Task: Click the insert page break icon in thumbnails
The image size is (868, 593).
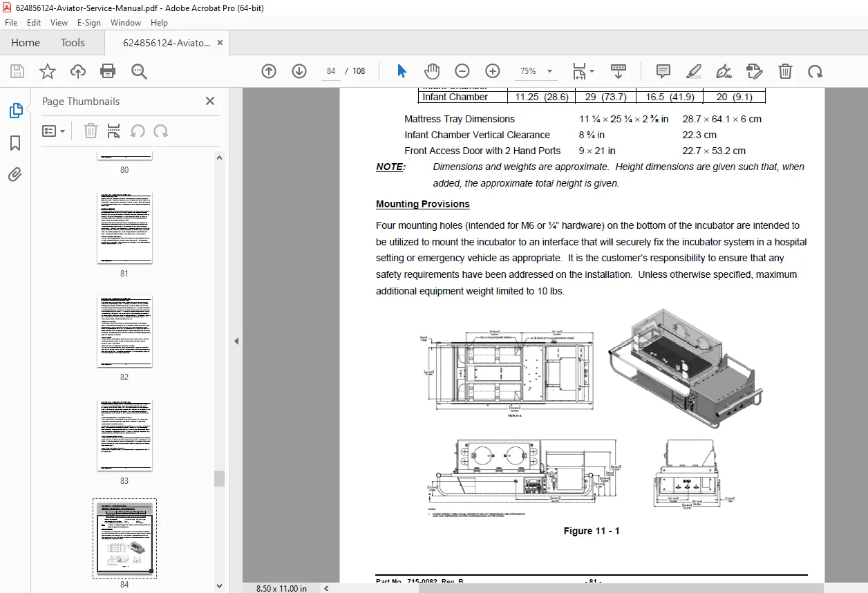Action: [x=114, y=131]
